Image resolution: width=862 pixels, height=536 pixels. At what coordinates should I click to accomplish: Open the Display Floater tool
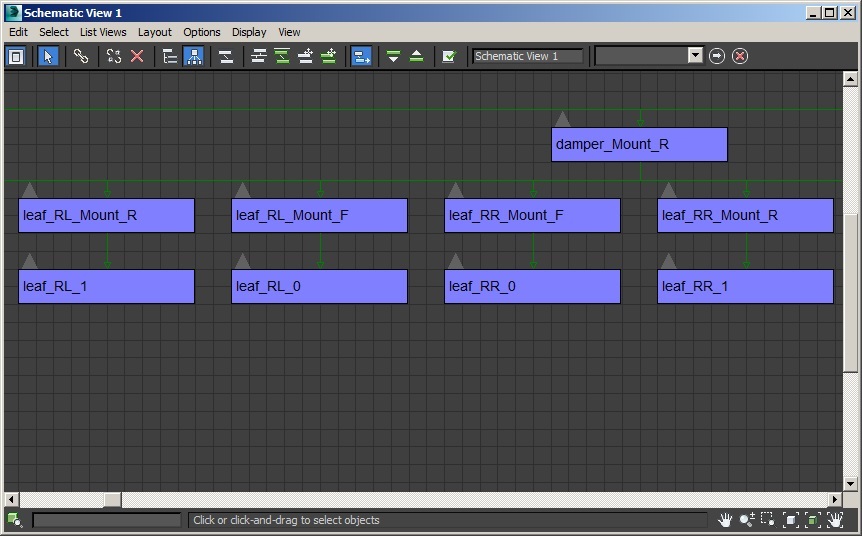pyautogui.click(x=16, y=56)
